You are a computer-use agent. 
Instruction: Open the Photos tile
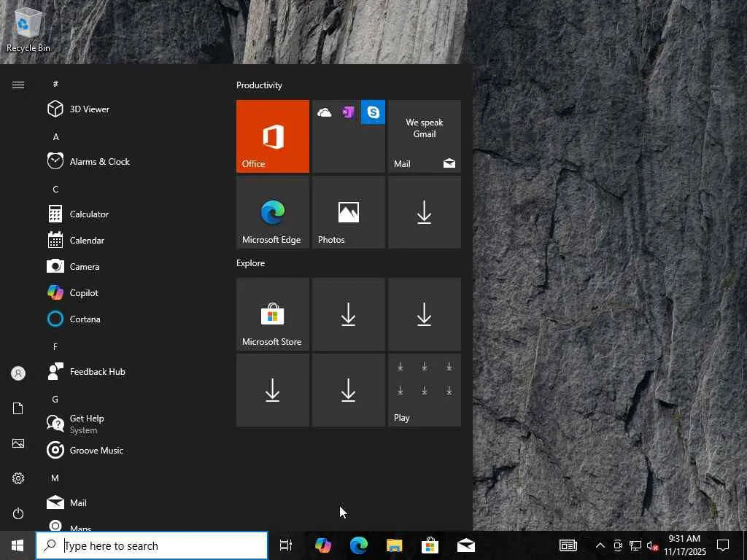point(349,212)
